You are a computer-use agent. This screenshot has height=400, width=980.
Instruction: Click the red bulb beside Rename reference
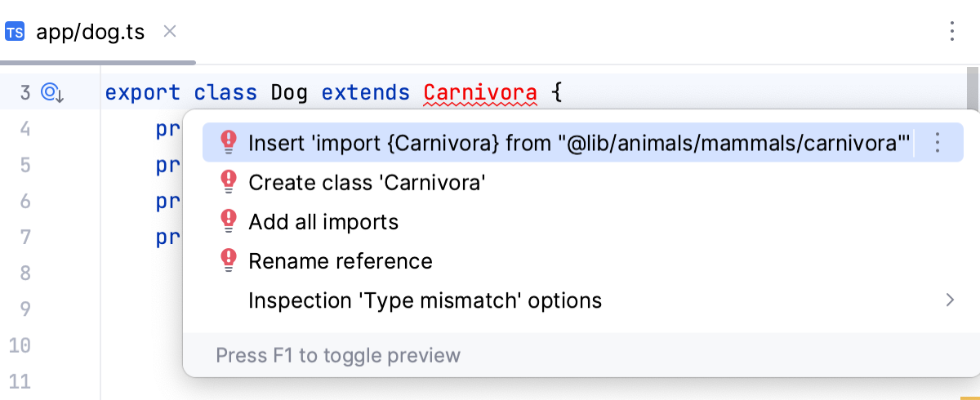point(229,260)
